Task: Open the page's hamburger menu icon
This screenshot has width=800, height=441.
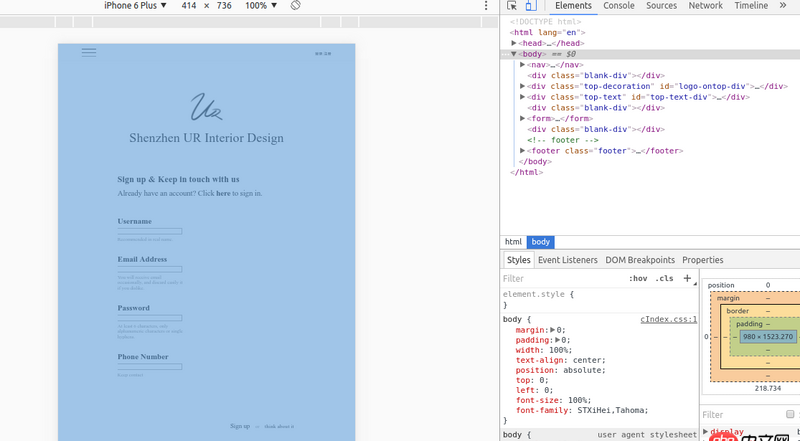Action: 89,52
